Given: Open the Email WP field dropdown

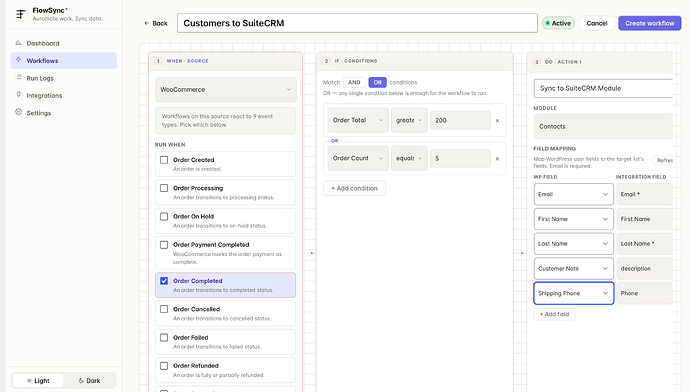Looking at the screenshot, I should coord(573,194).
